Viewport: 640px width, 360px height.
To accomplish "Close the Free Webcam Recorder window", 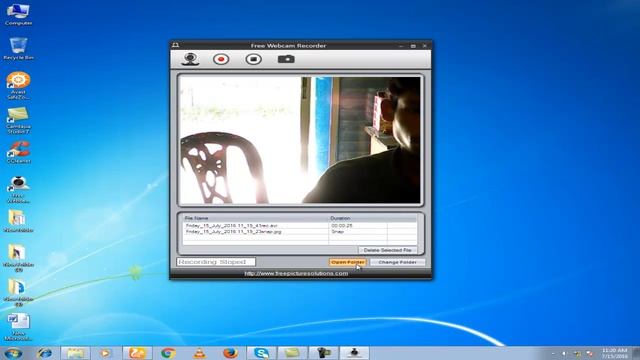I will click(x=424, y=46).
